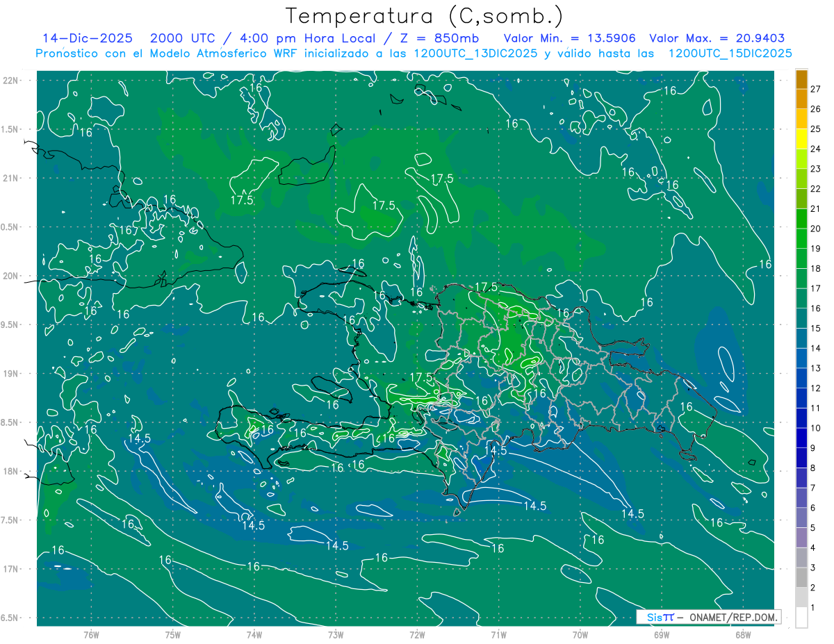Image resolution: width=834 pixels, height=644 pixels.
Task: Click the "1.5N" latitude axis label
Action: click(10, 129)
